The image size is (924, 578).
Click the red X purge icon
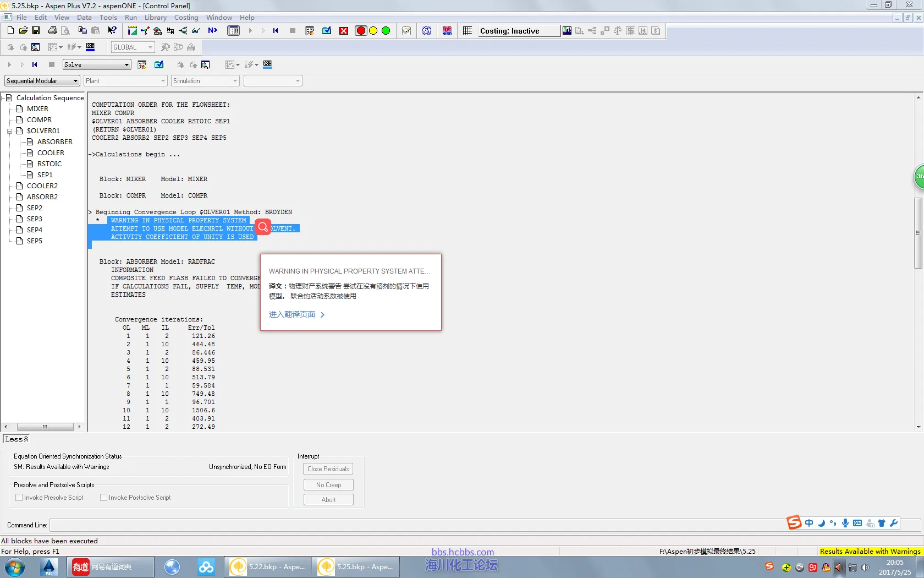[x=344, y=31]
